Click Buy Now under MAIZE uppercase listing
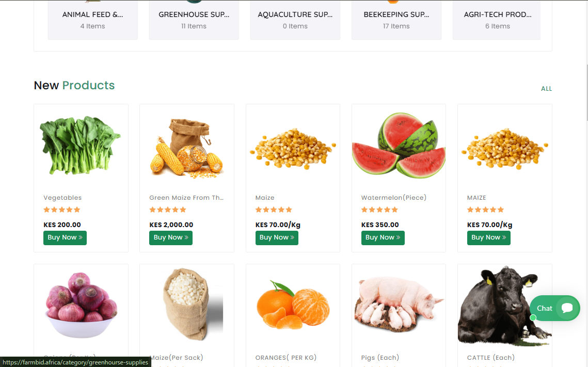The width and height of the screenshot is (588, 367). click(489, 237)
